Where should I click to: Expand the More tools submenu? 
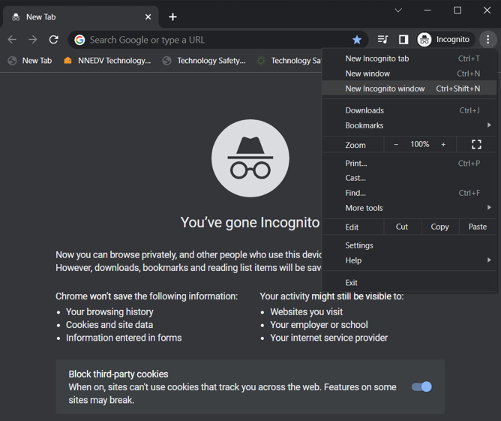point(409,208)
